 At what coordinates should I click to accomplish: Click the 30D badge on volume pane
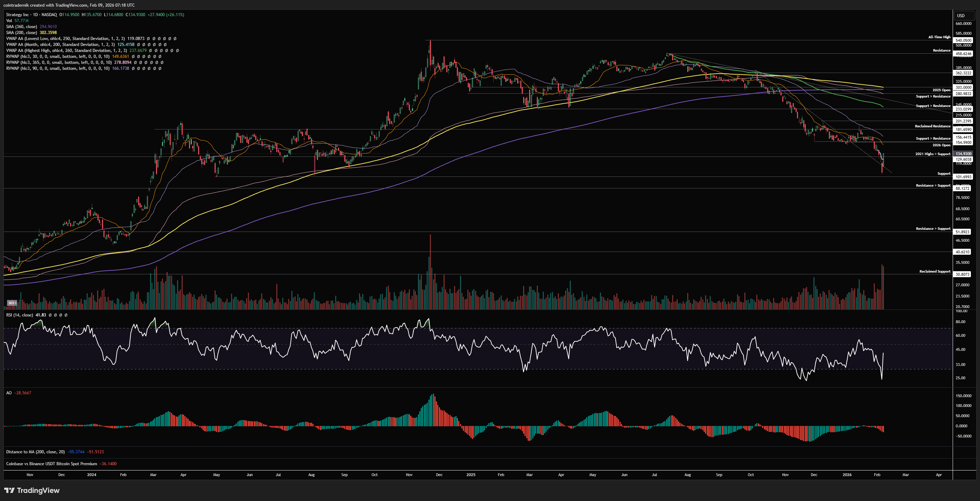click(12, 303)
